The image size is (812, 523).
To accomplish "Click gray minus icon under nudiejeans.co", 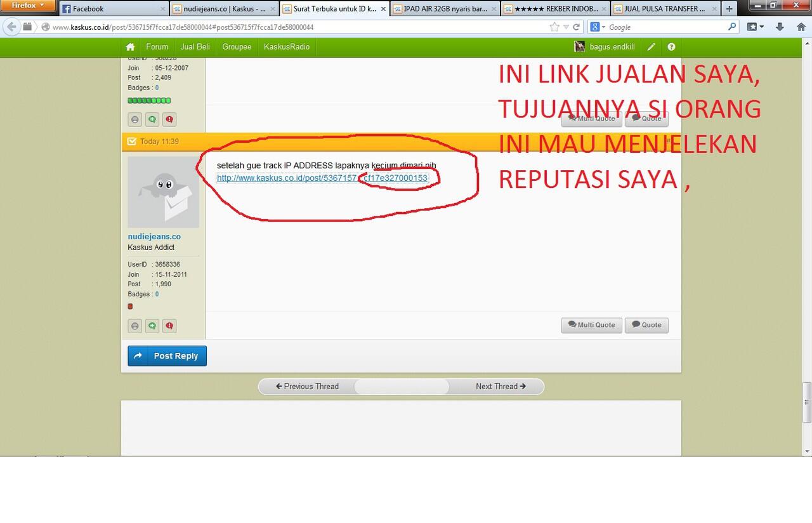I will coord(135,326).
